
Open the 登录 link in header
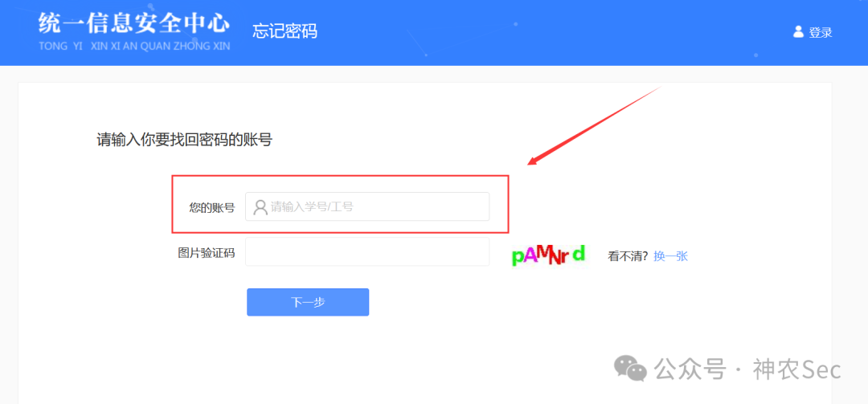tap(821, 32)
